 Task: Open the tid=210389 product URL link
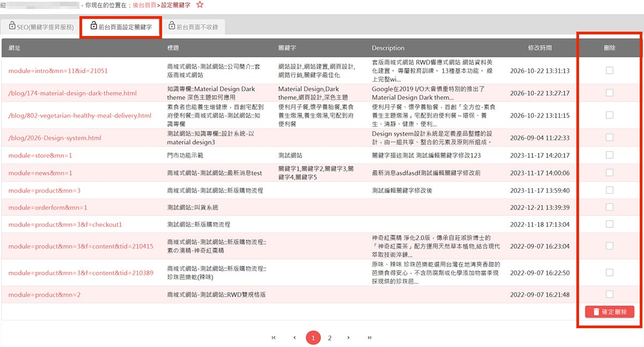[81, 273]
